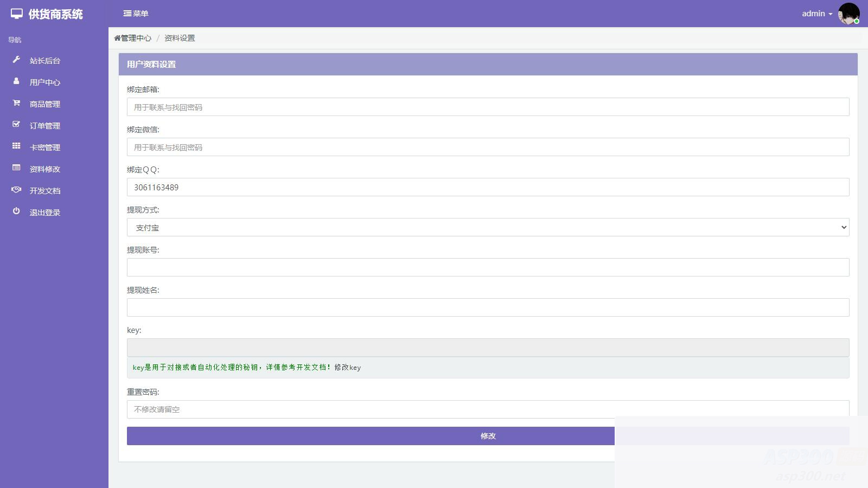Image resolution: width=868 pixels, height=488 pixels.
Task: Click the checkmark icon for 订单管理
Action: (16, 125)
